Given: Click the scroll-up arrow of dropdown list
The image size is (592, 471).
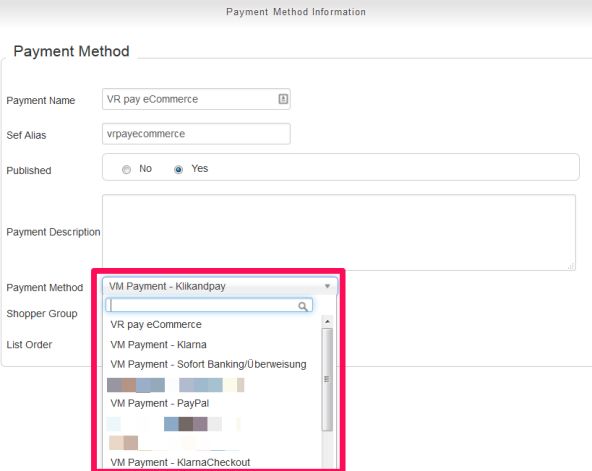Looking at the screenshot, I should tap(327, 322).
